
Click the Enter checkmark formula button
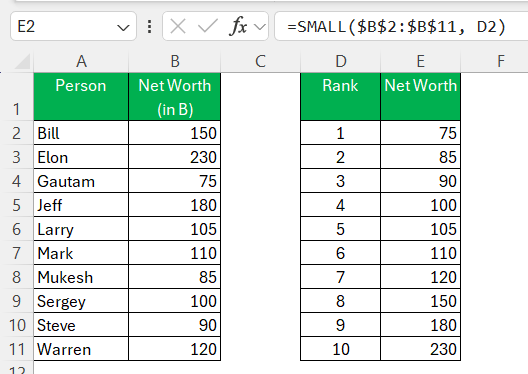207,26
